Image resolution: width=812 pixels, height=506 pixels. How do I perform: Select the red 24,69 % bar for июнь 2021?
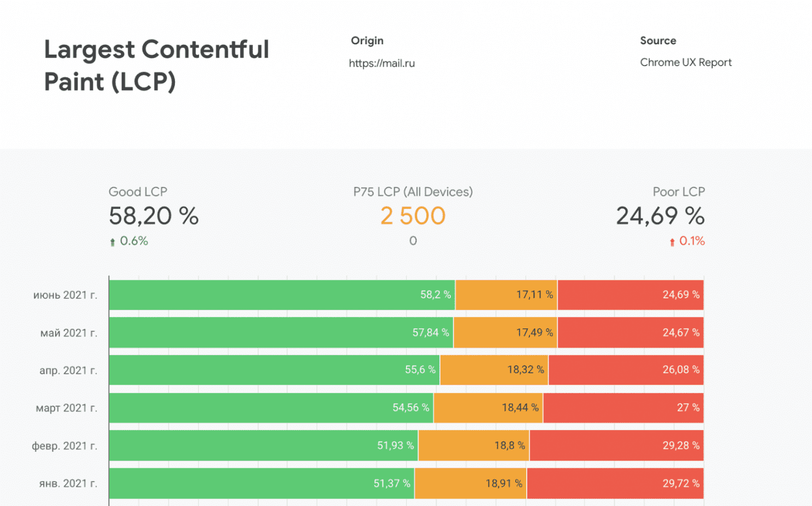click(630, 295)
